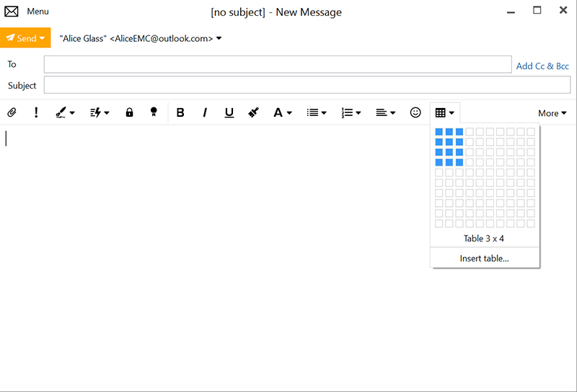Click the first cell of table grid
This screenshot has width=577, height=392.
(x=439, y=132)
